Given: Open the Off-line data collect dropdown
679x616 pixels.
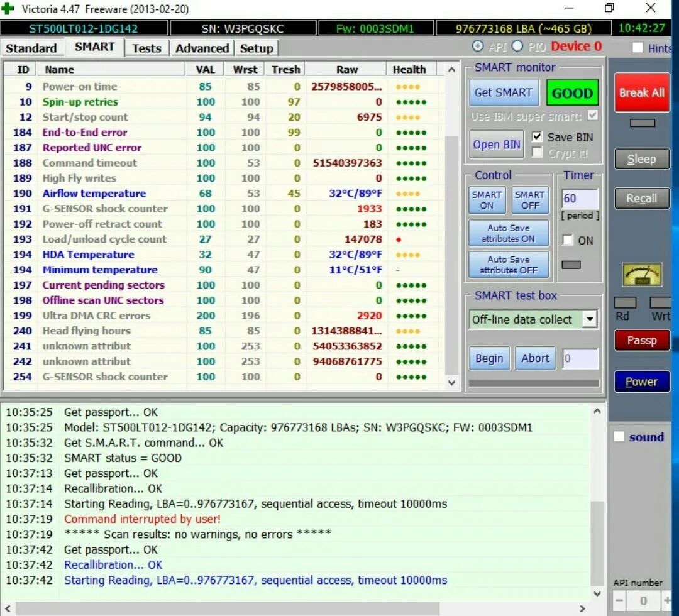Looking at the screenshot, I should click(x=590, y=319).
